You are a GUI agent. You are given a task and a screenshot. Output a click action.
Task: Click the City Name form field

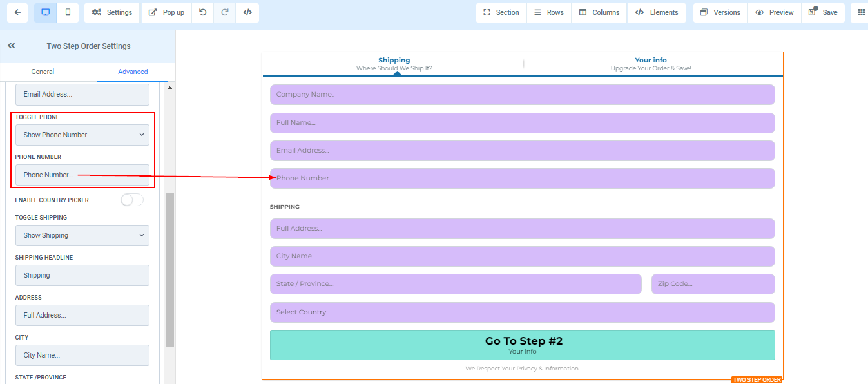click(x=523, y=256)
